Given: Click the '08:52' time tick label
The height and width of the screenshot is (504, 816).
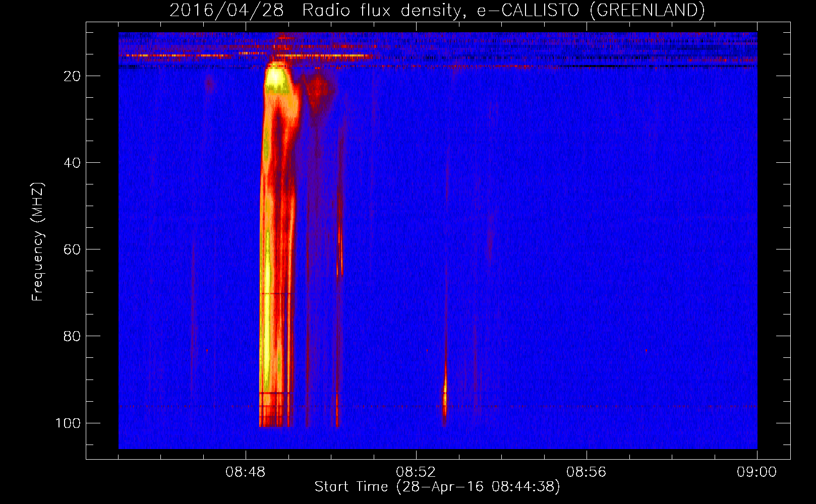Looking at the screenshot, I should pos(416,472).
